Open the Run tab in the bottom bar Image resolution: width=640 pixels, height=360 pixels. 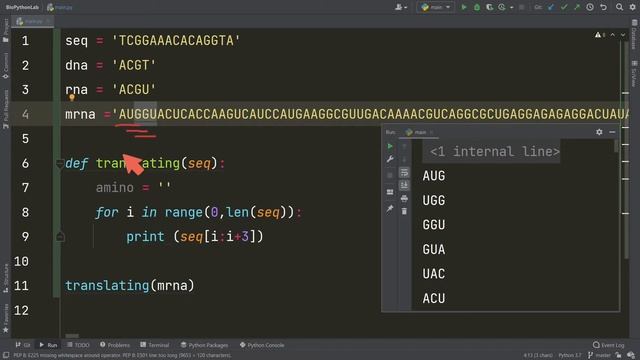tap(48, 345)
